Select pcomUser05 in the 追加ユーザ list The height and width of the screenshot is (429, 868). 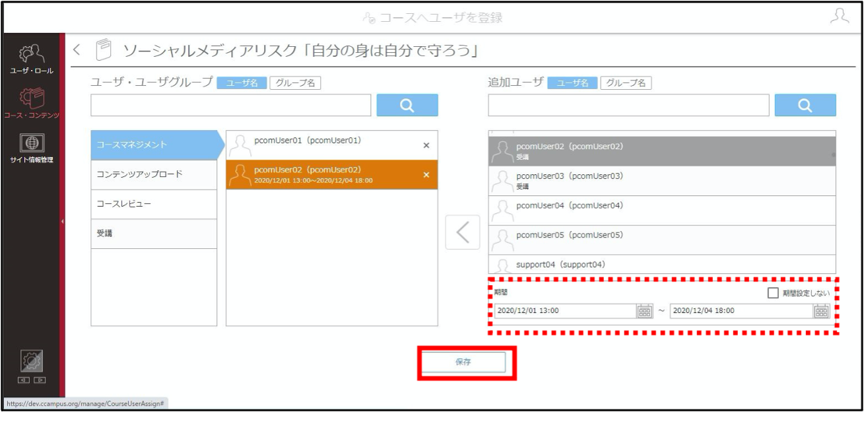662,240
